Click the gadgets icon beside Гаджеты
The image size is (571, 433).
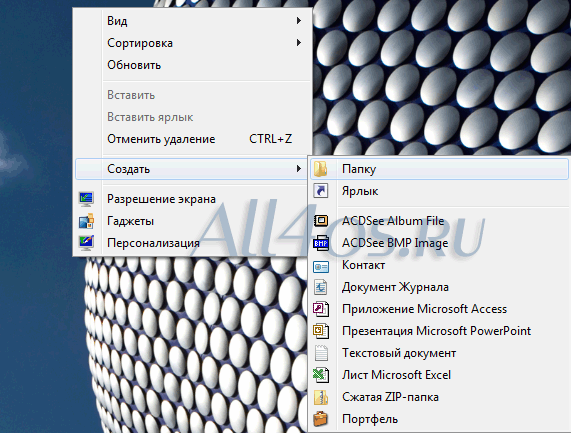pyautogui.click(x=86, y=221)
